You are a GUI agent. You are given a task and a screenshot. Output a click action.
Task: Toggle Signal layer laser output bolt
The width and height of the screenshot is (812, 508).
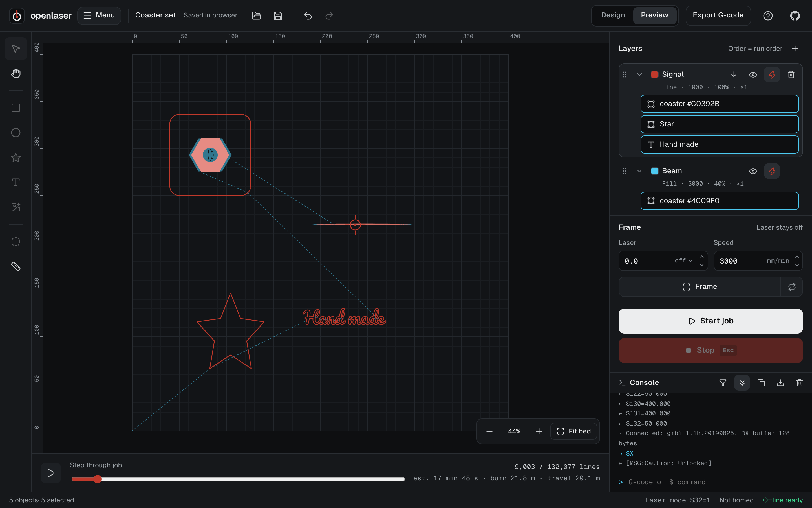coord(772,75)
